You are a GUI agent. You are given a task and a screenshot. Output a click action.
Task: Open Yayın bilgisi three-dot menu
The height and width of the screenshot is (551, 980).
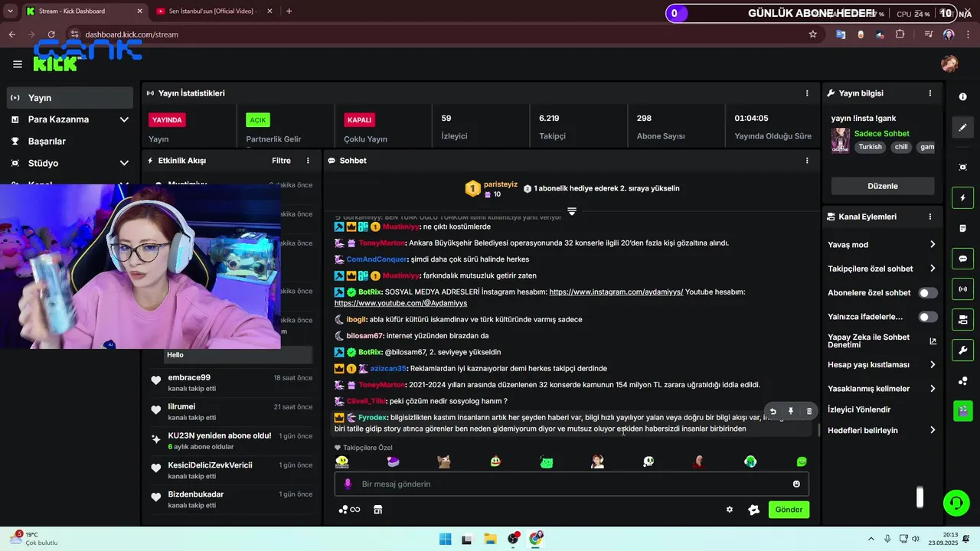(x=930, y=93)
